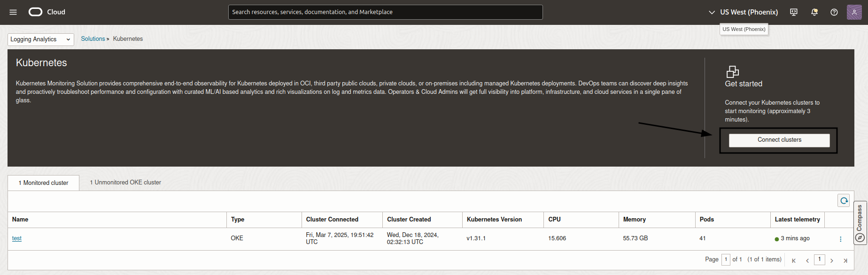
Task: Open the user profile avatar
Action: pyautogui.click(x=854, y=12)
